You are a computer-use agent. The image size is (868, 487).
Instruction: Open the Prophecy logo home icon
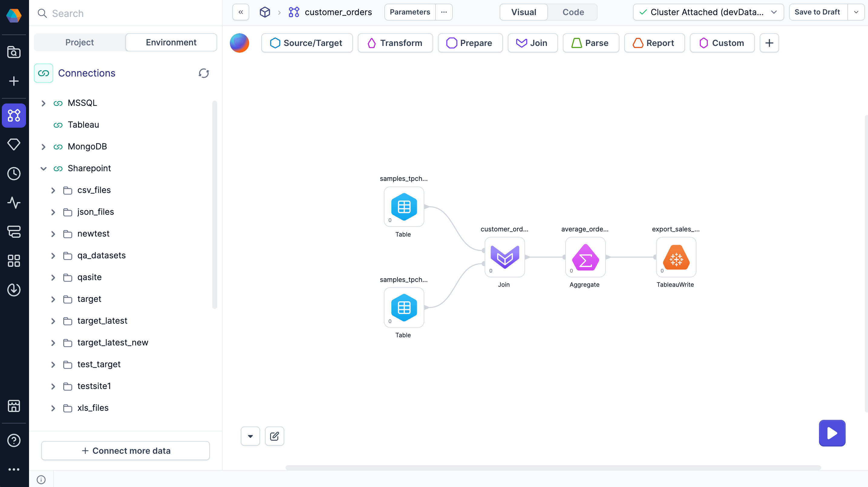pos(14,15)
